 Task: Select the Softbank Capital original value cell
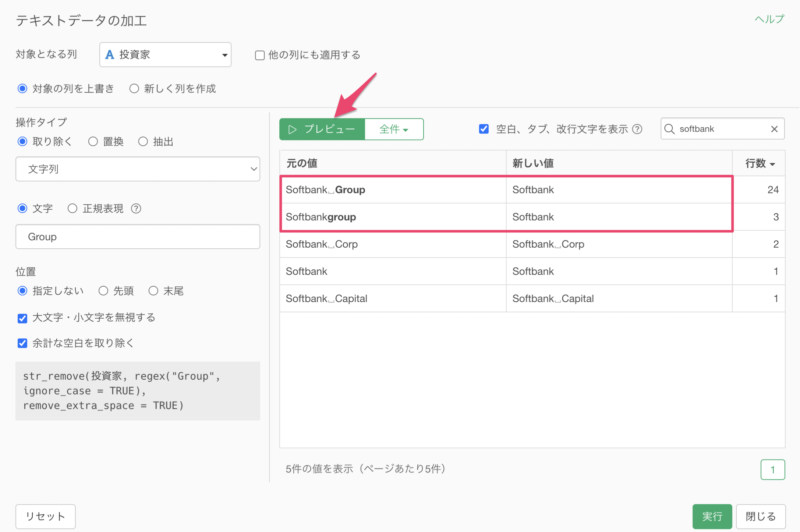[393, 299]
